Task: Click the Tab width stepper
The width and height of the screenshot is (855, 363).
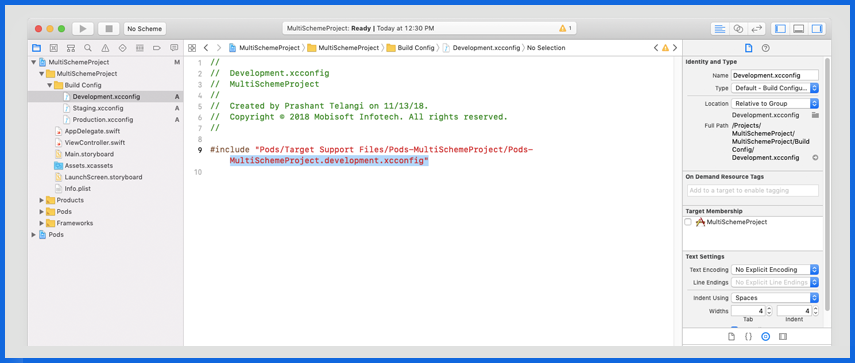Action: click(769, 311)
